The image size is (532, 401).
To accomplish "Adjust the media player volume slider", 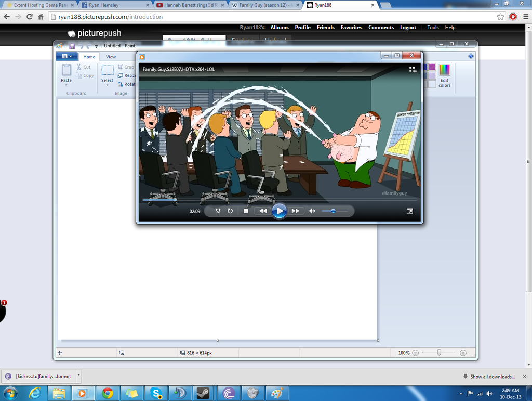I will pos(334,211).
